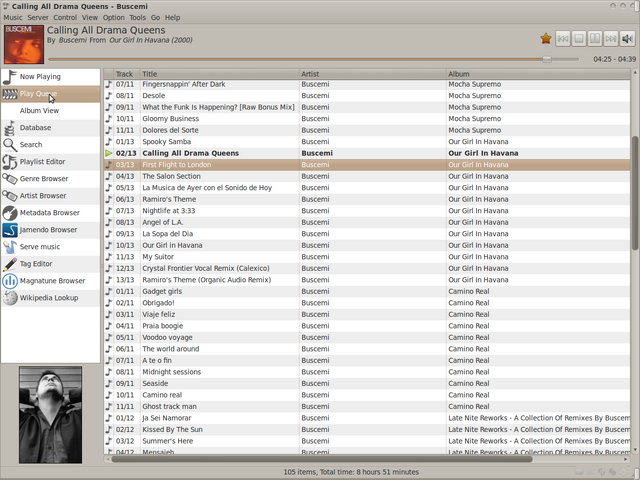Viewport: 640px width, 480px height.
Task: Click green play icon on Calling All Drama Queens
Action: pos(109,153)
